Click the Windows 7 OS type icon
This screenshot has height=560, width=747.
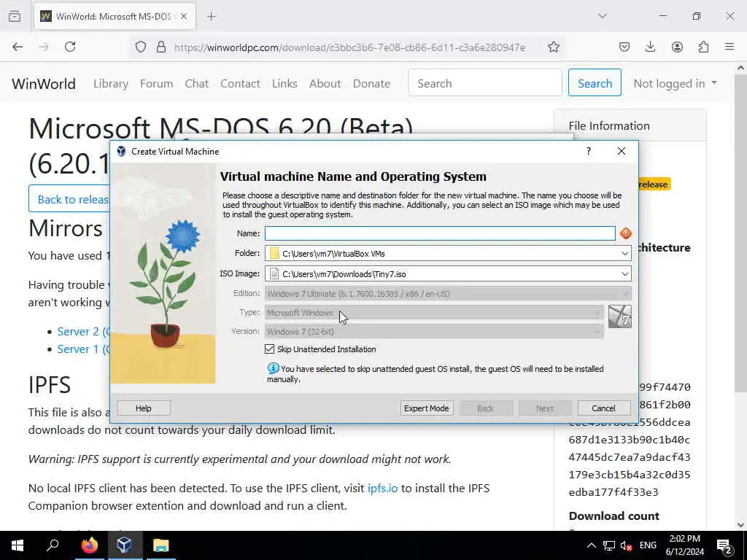pos(620,316)
